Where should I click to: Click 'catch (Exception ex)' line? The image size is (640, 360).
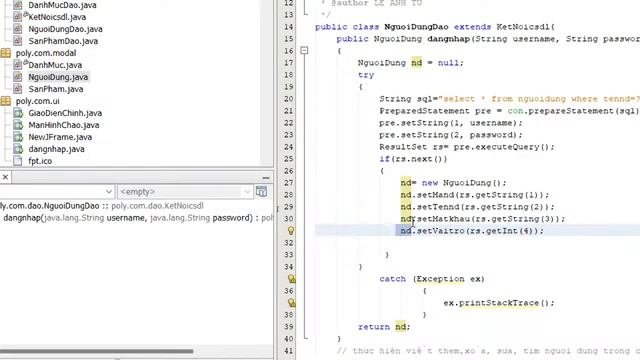[432, 279]
